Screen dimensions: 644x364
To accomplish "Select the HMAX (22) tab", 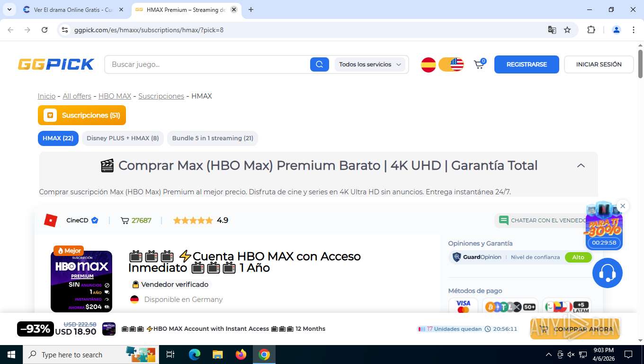I will coord(58,138).
